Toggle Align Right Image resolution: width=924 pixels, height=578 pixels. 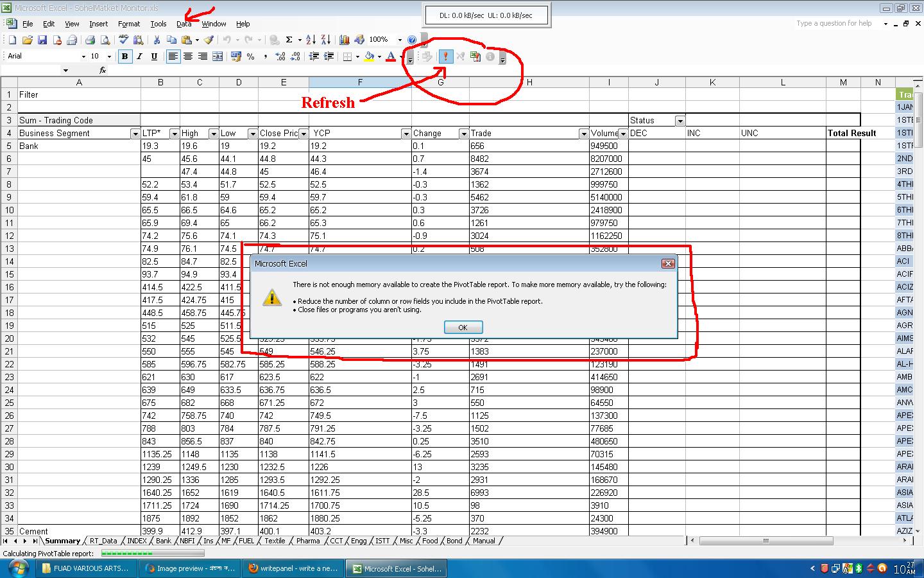[x=202, y=57]
